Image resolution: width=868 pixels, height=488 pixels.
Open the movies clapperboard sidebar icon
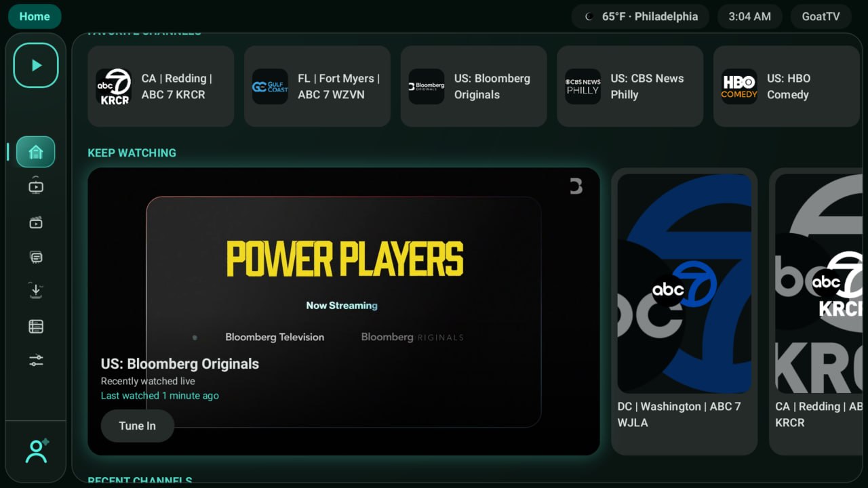36,222
